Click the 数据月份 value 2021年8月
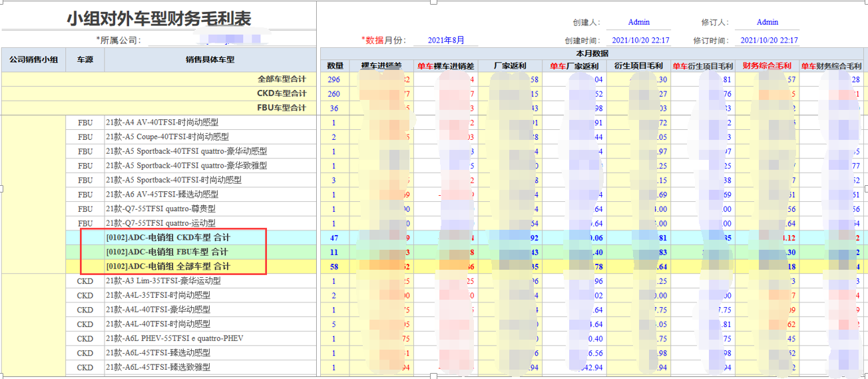868x379 pixels. coord(445,40)
